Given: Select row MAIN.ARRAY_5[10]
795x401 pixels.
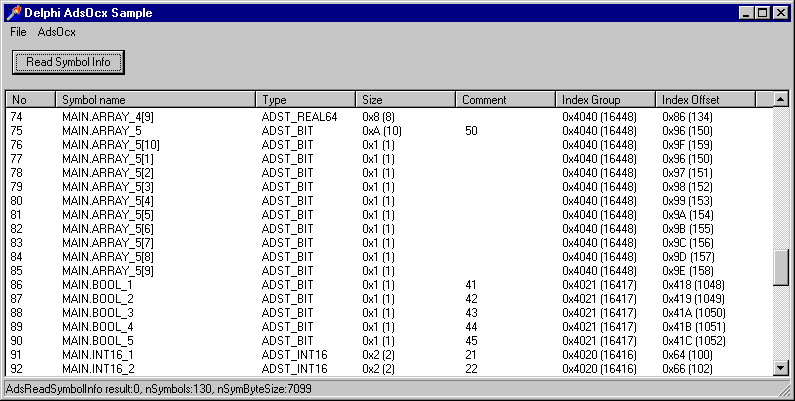Looking at the screenshot, I should 389,145.
